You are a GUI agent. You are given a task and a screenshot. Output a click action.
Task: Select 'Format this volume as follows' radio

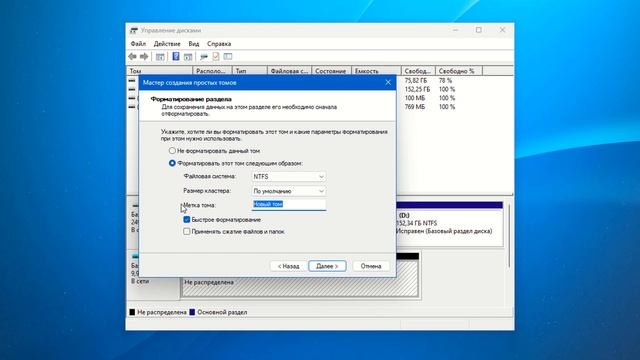(172, 163)
